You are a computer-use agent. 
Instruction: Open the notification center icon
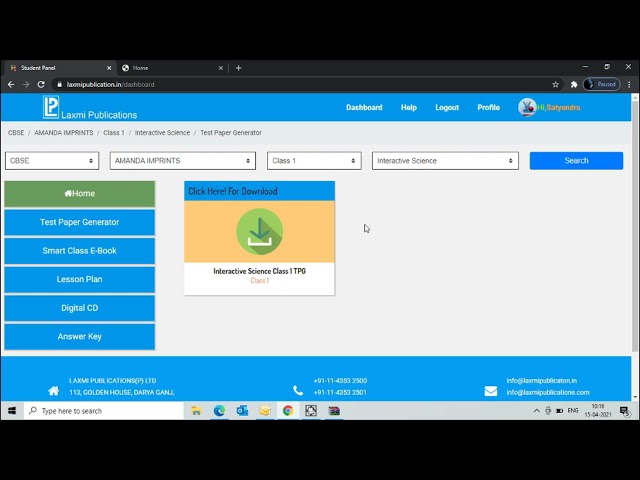(625, 411)
